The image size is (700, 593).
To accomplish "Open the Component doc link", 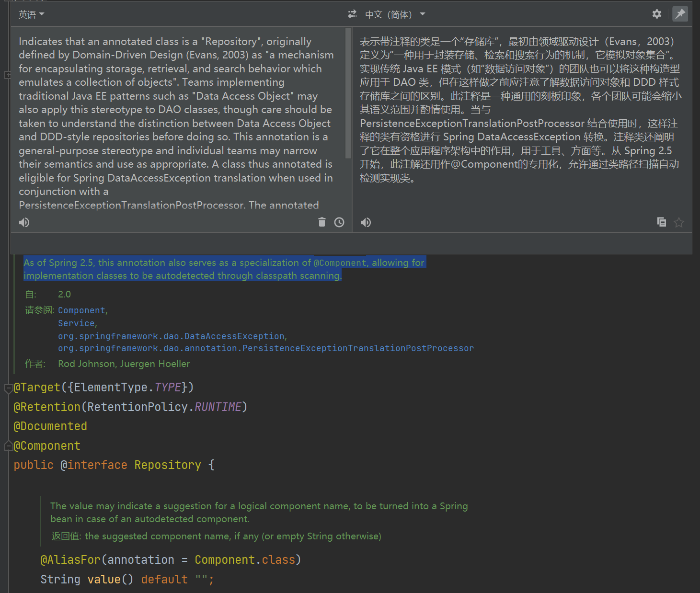I will [81, 310].
